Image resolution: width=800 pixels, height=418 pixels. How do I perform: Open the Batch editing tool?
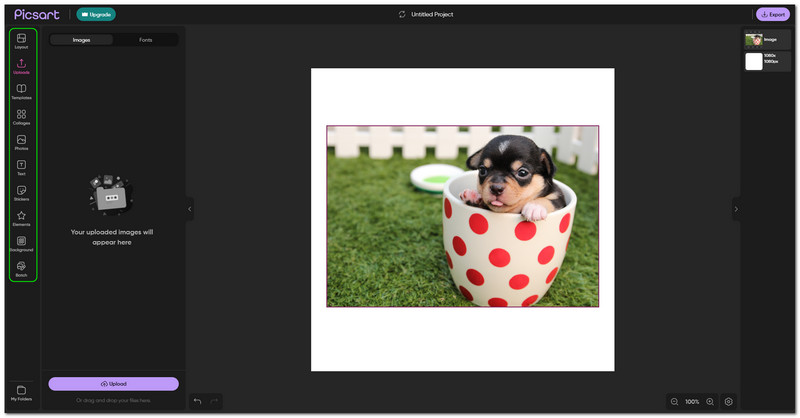click(21, 268)
